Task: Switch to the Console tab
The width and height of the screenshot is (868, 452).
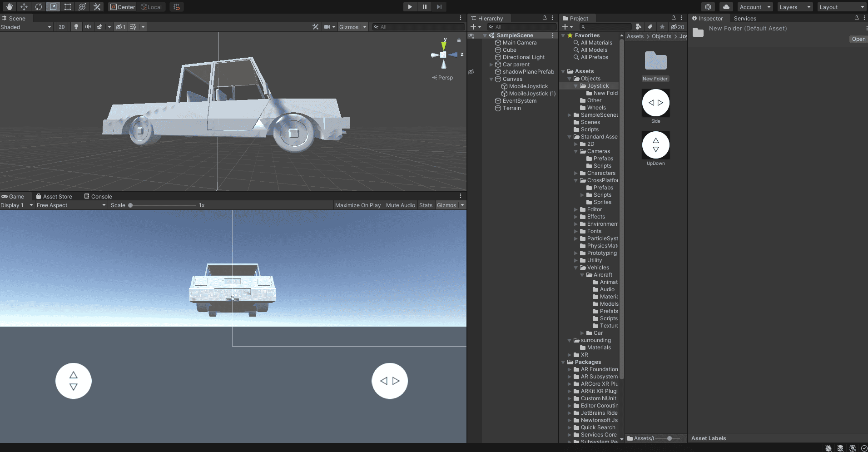Action: [98, 197]
